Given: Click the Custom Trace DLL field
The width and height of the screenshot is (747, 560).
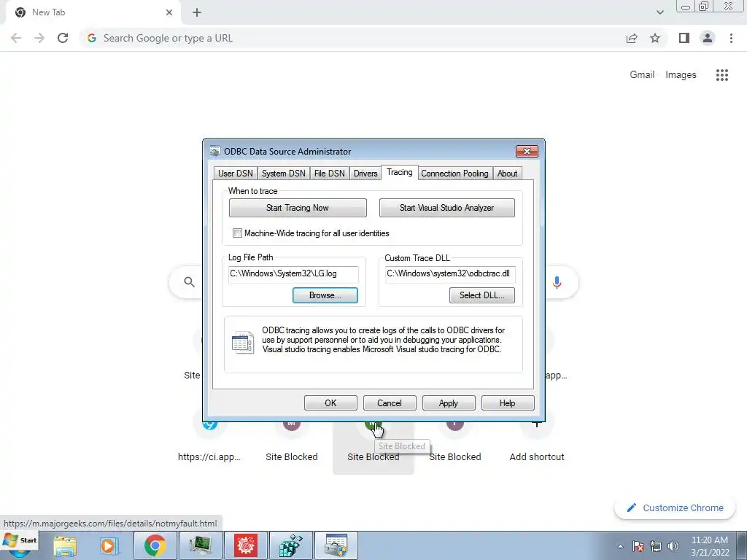Looking at the screenshot, I should [449, 274].
